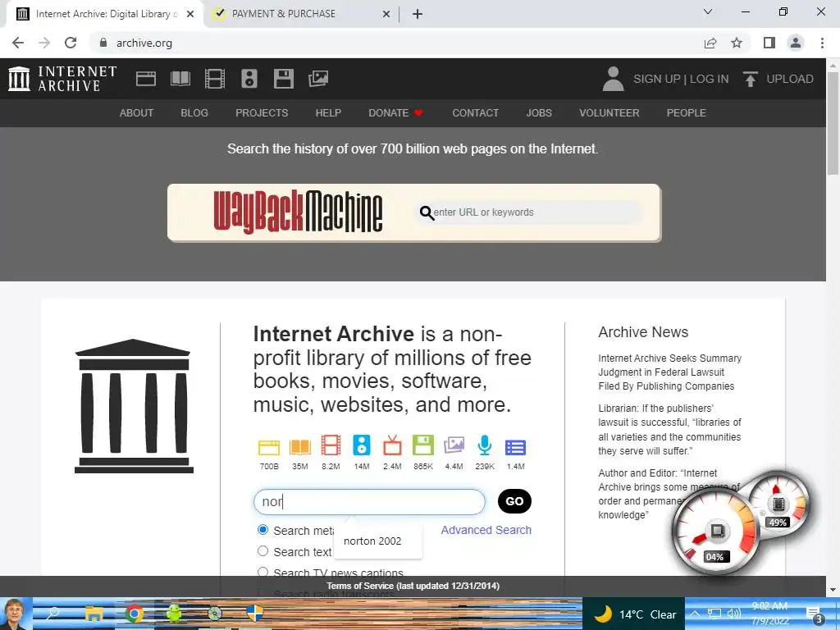Click the user avatar icon beside Sign Up
Viewport: 840px width, 630px height.
pyautogui.click(x=614, y=79)
